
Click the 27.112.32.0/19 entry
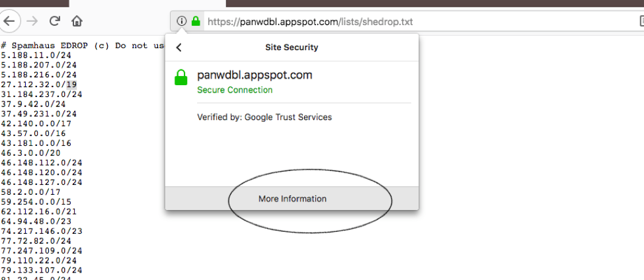coord(38,85)
